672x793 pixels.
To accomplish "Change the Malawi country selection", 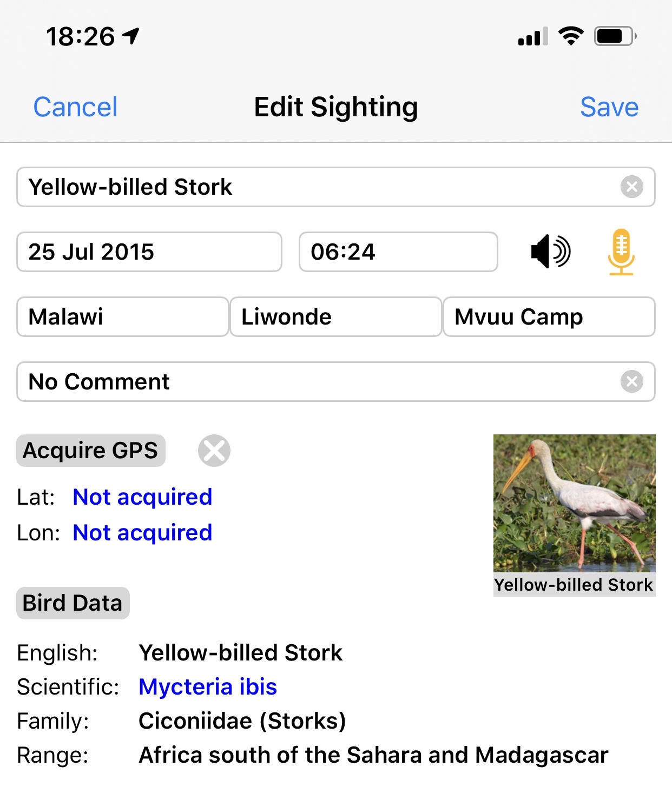I will pyautogui.click(x=122, y=317).
